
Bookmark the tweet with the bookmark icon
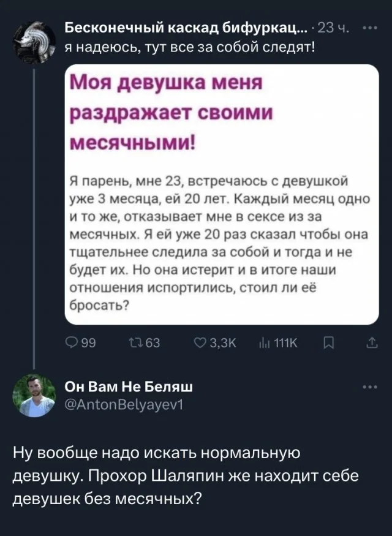coord(326,343)
